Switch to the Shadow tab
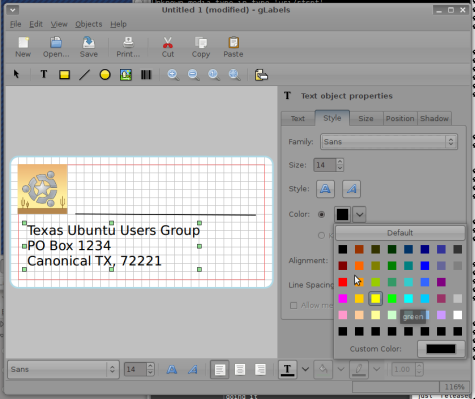 pos(434,119)
